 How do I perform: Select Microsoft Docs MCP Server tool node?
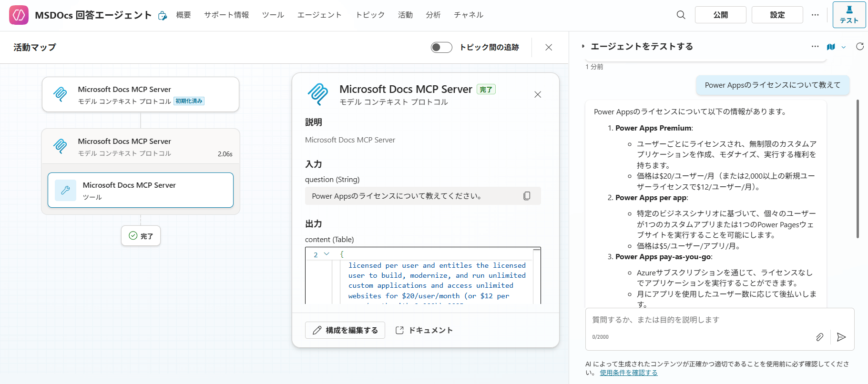(141, 190)
